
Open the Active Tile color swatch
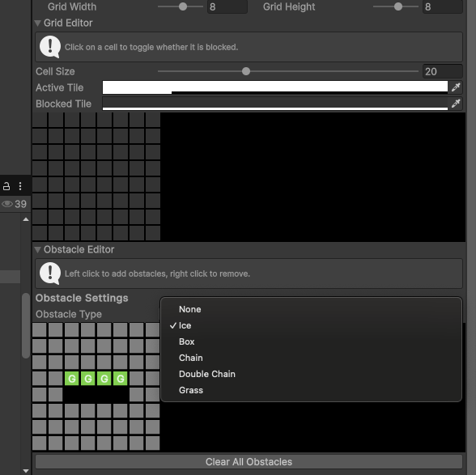[x=275, y=87]
